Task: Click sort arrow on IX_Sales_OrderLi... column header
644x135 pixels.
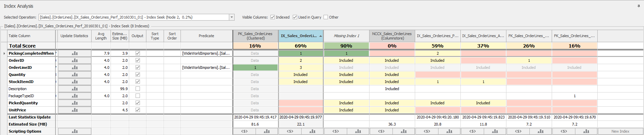Action: tap(320, 36)
